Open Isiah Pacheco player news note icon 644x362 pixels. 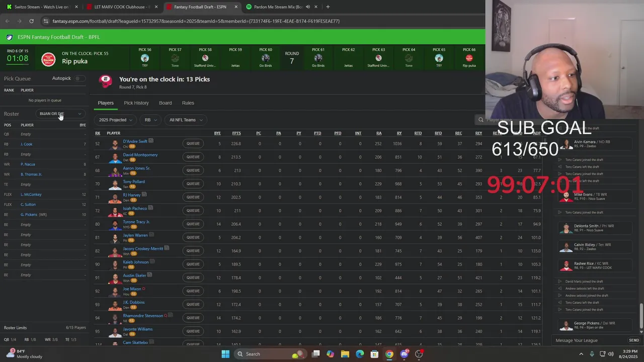coord(150,208)
